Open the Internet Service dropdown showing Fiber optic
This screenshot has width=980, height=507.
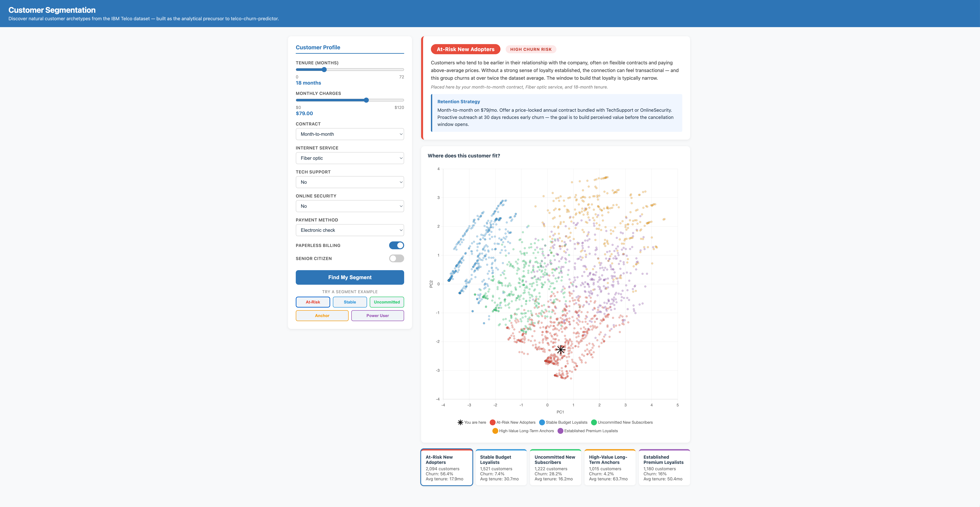[x=350, y=158]
